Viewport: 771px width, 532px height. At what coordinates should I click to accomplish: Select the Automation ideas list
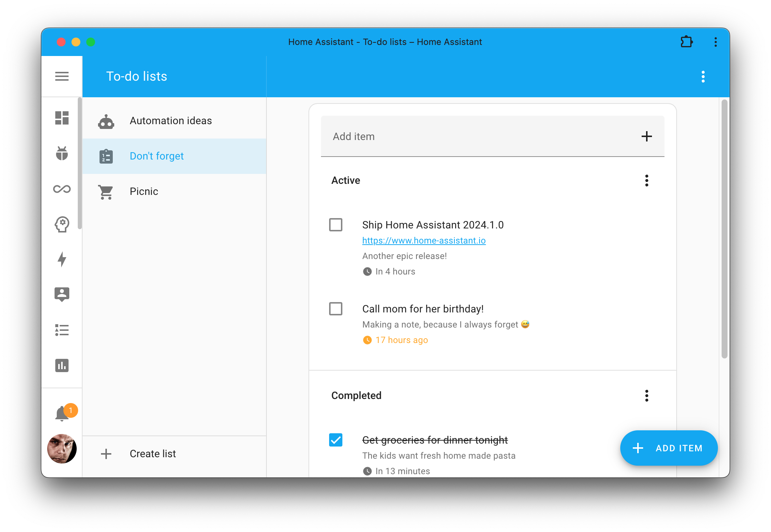click(171, 120)
